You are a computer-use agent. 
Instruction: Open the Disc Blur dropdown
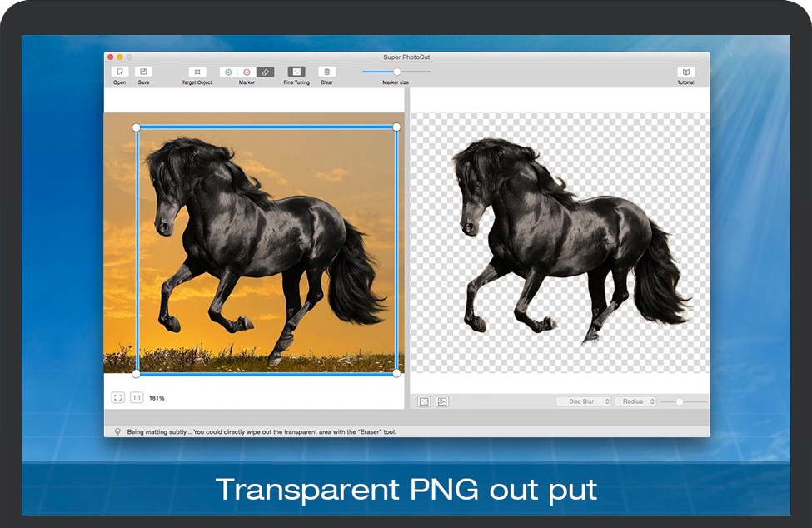[584, 401]
